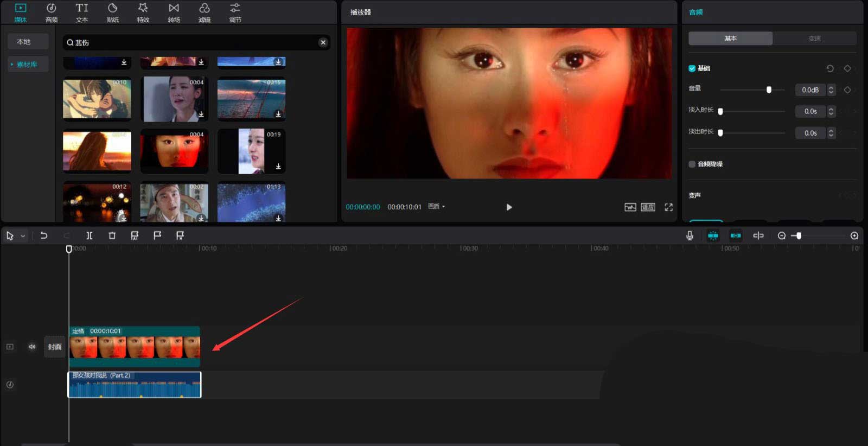
Task: Enter fullscreen preview mode
Action: [668, 207]
